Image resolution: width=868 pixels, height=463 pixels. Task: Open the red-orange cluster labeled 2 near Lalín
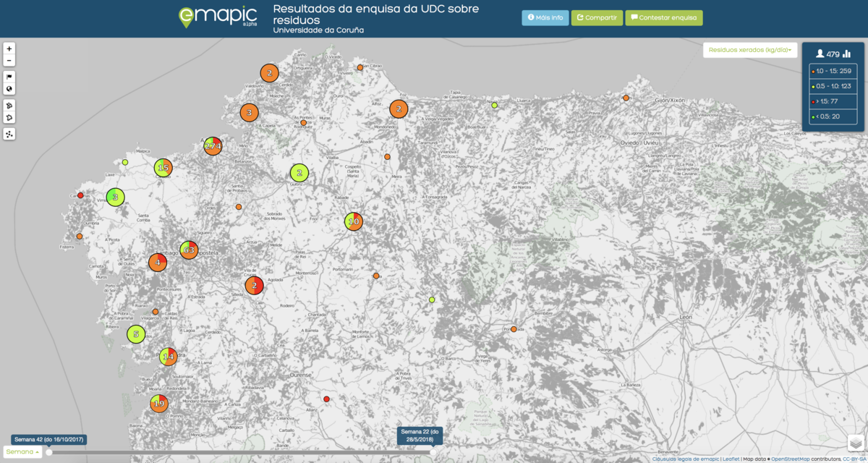point(254,286)
